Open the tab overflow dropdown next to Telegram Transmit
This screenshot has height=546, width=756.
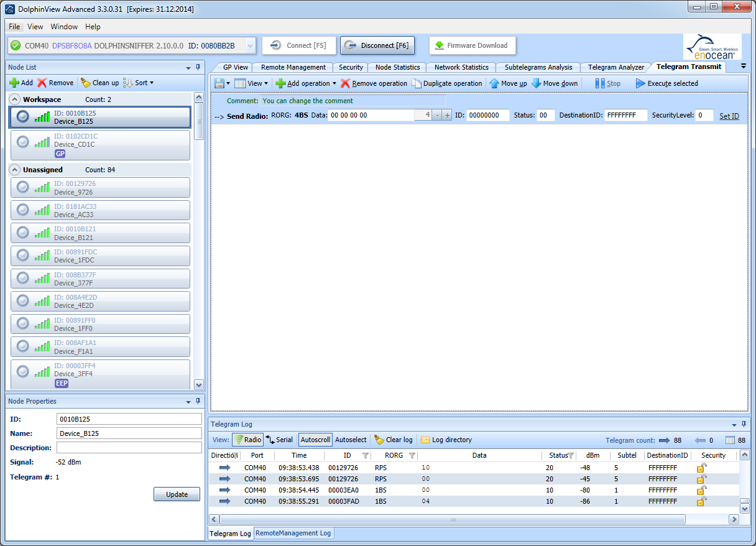click(x=744, y=65)
